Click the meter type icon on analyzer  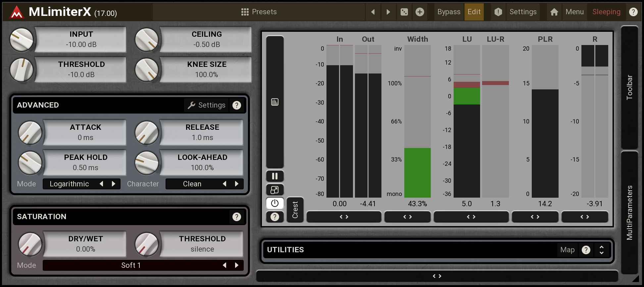click(x=274, y=102)
